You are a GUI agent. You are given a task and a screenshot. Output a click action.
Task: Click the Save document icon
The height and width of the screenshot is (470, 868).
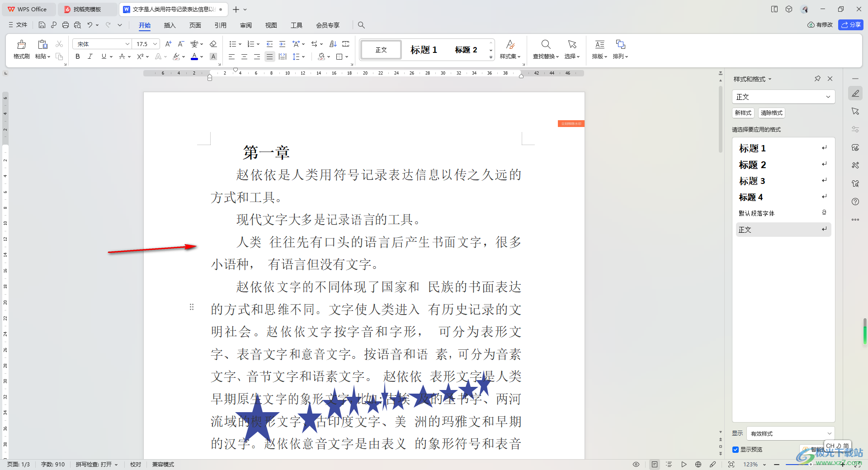pyautogui.click(x=42, y=25)
